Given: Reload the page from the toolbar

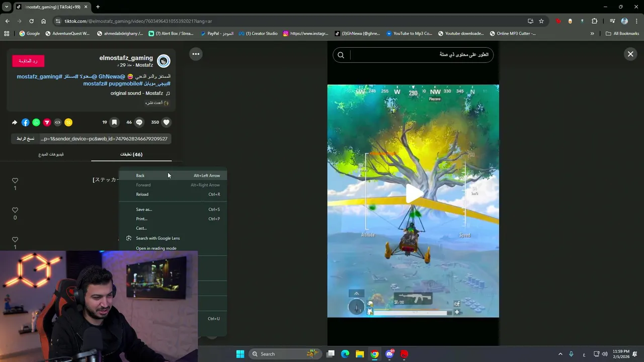Looking at the screenshot, I should (x=31, y=21).
